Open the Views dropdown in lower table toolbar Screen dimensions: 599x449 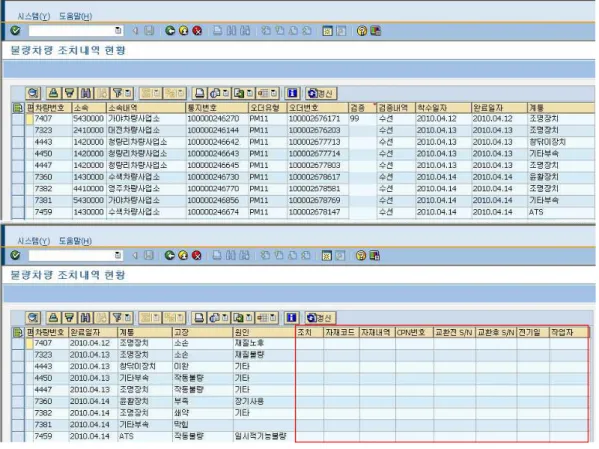click(x=225, y=318)
